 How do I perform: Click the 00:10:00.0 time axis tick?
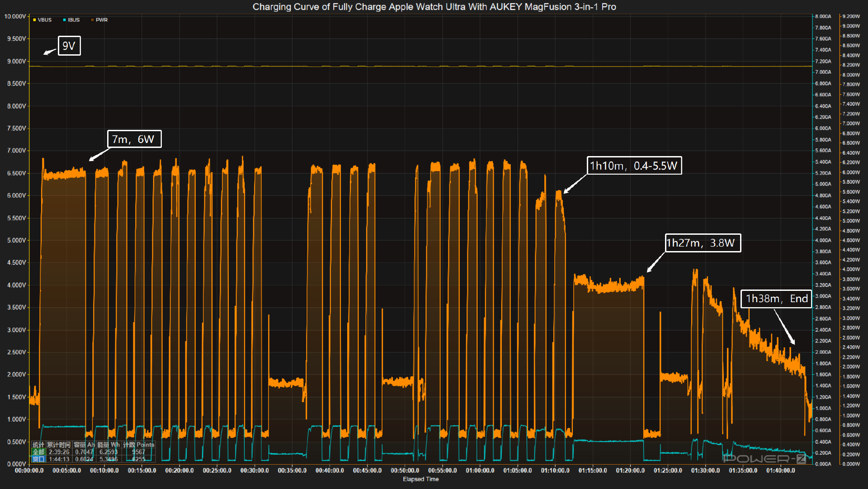104,470
